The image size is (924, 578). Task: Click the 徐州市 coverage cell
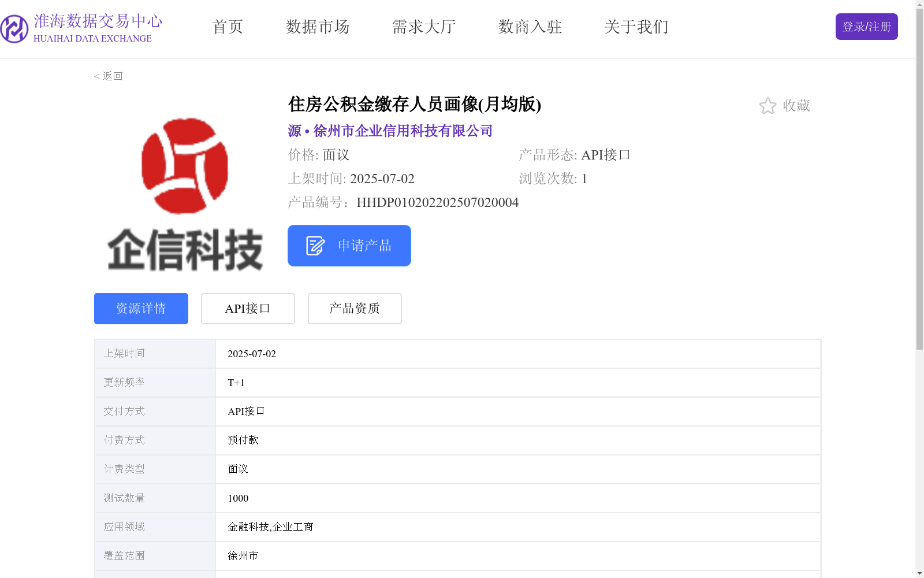517,556
